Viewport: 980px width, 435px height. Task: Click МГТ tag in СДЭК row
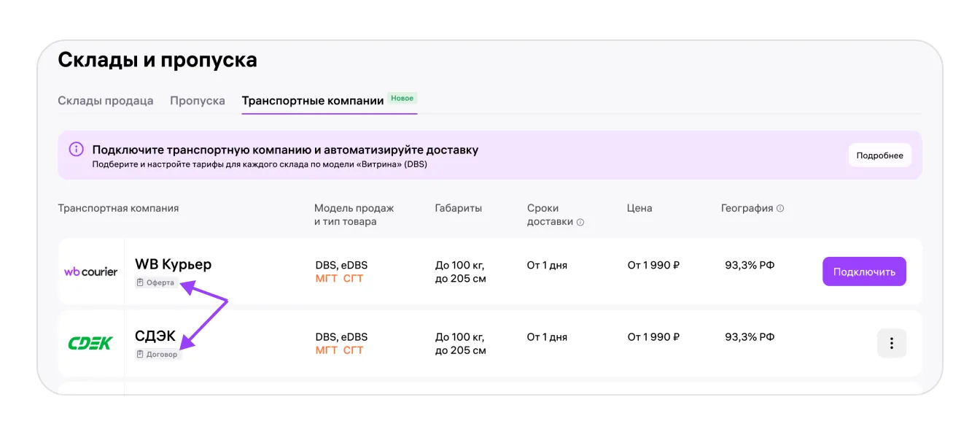(x=327, y=350)
